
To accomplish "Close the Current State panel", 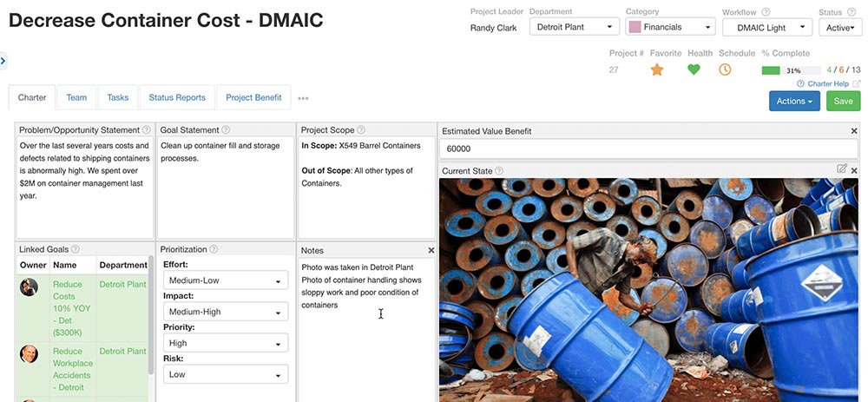I will tap(854, 170).
